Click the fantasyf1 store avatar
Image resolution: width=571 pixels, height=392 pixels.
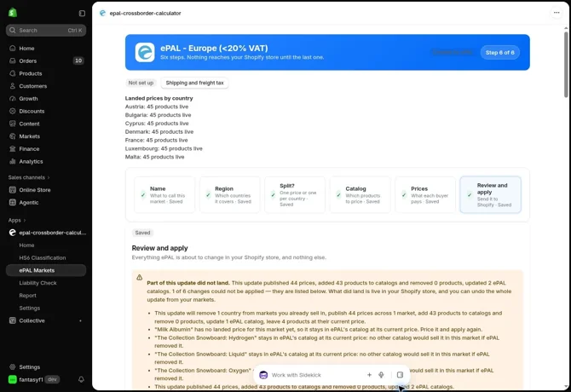[x=13, y=379]
